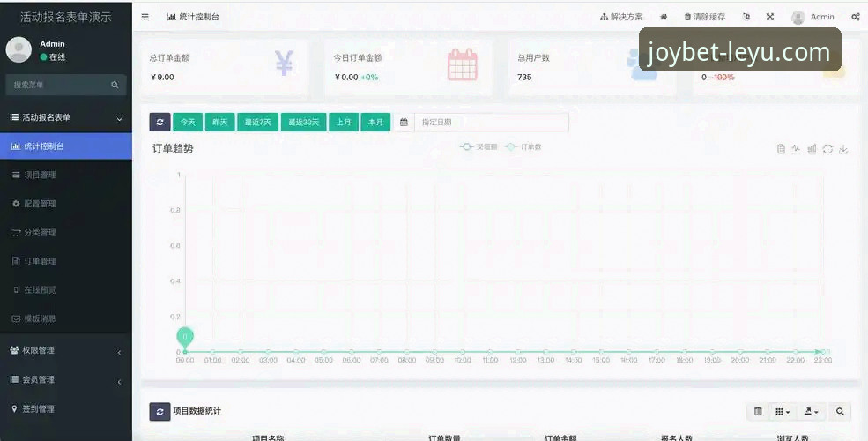
Task: Sort by the 报名人数 column header
Action: point(677,437)
